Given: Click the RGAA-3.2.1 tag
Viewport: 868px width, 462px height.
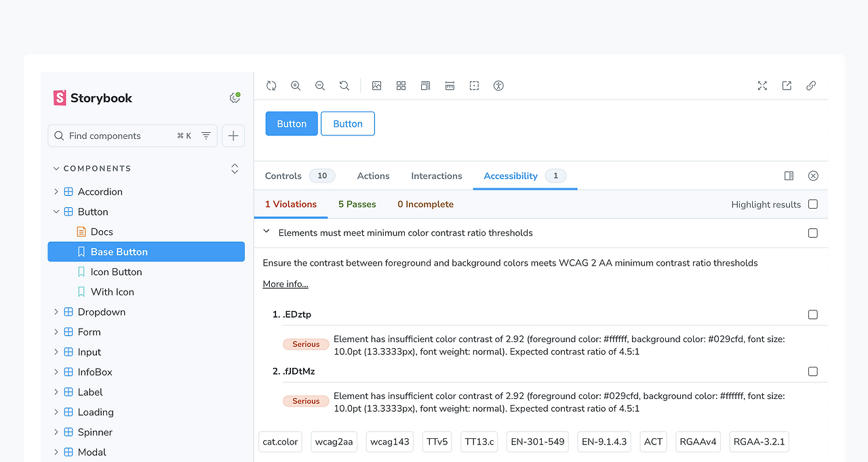Looking at the screenshot, I should point(759,442).
